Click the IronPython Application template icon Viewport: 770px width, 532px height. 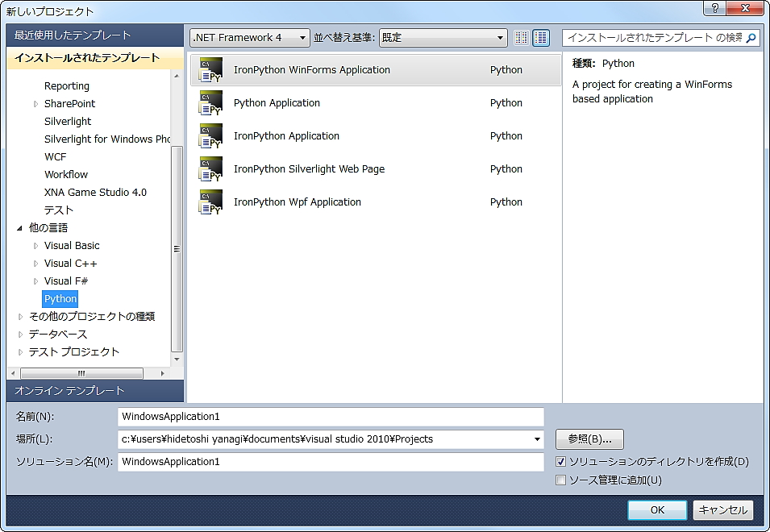click(x=210, y=136)
